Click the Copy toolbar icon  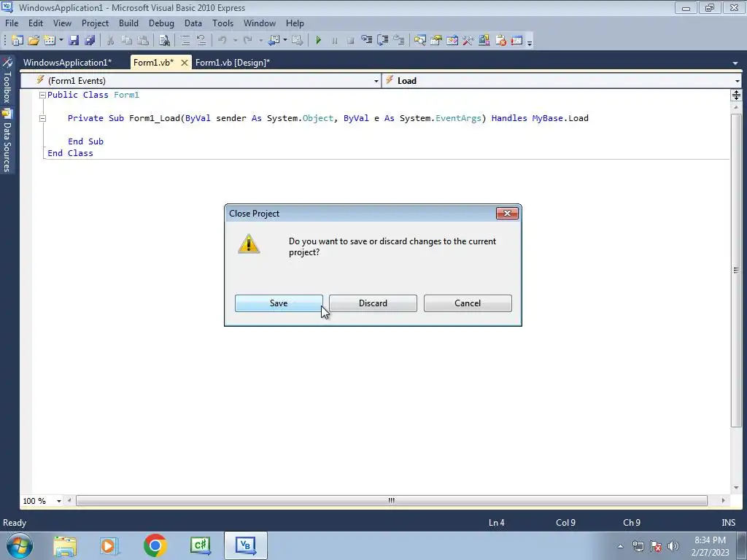(x=126, y=41)
